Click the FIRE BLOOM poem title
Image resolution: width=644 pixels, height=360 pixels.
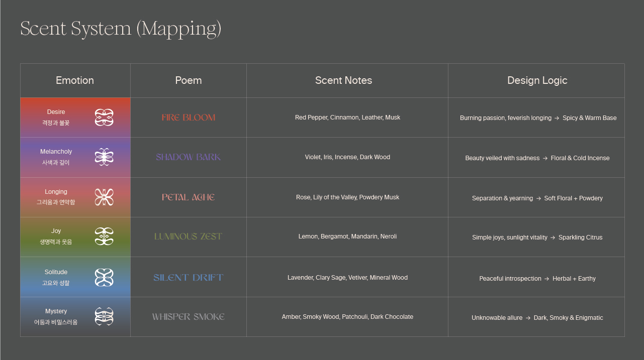coord(189,117)
